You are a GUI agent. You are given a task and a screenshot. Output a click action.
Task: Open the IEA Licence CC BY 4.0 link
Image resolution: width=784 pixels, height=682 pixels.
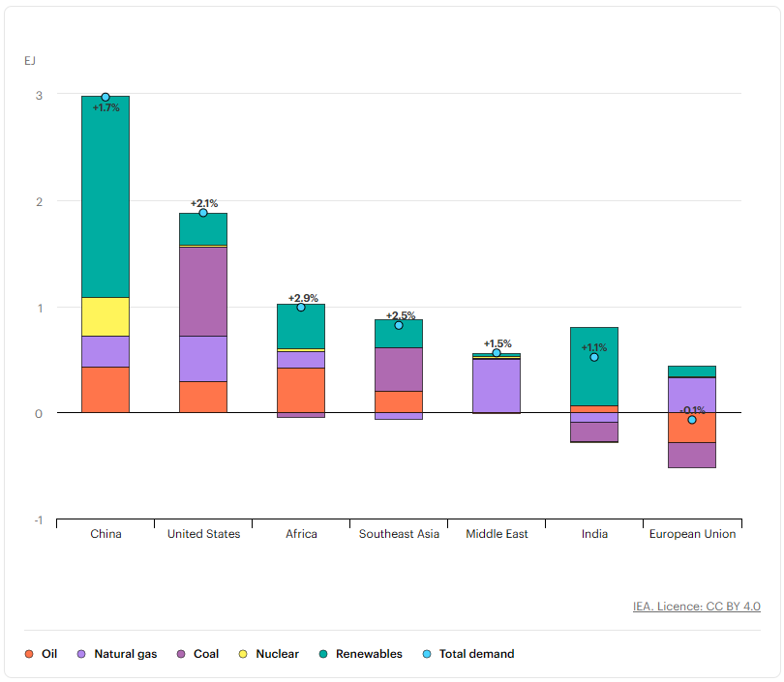[x=698, y=606]
